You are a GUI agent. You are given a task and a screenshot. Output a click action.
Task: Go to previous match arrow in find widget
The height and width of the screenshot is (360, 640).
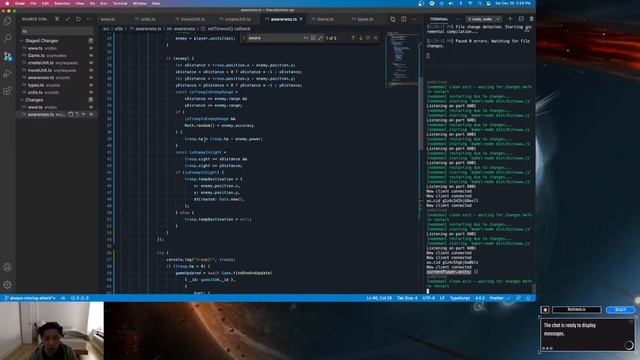tap(353, 38)
